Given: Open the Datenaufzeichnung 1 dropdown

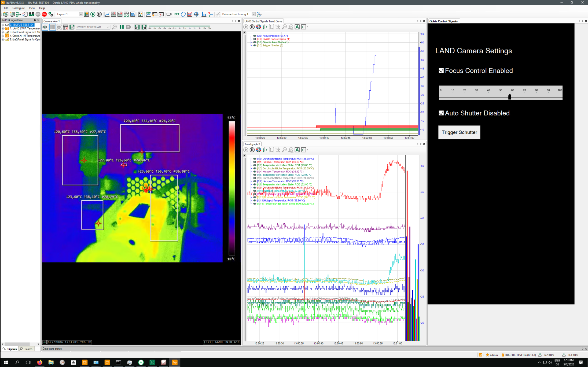Looking at the screenshot, I should coord(253,14).
